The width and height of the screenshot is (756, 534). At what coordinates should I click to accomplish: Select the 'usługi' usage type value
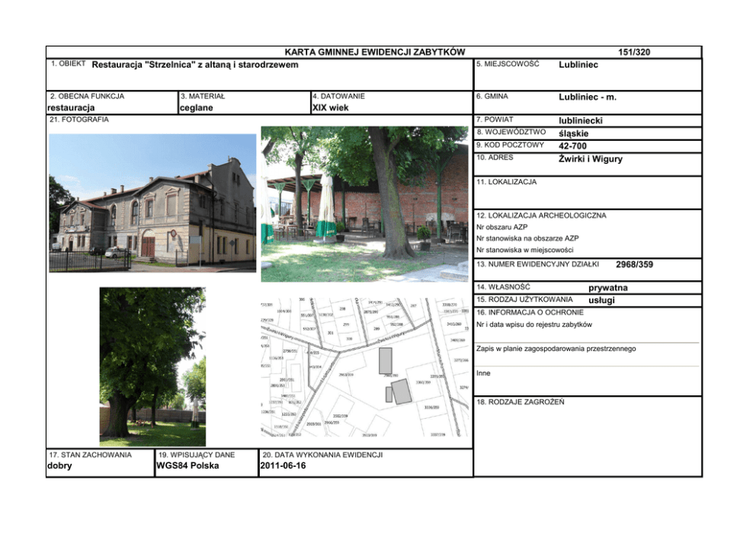604,300
